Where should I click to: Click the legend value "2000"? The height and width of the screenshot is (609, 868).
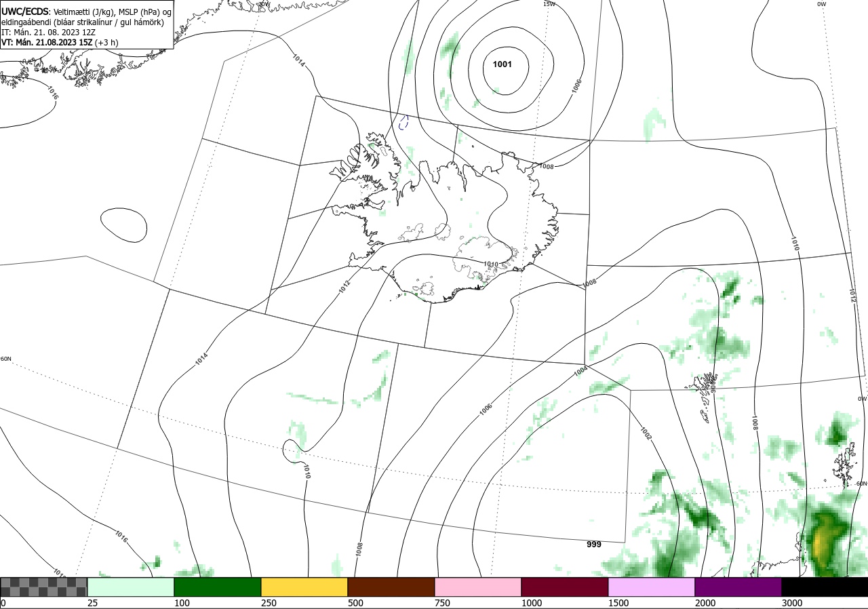[705, 603]
